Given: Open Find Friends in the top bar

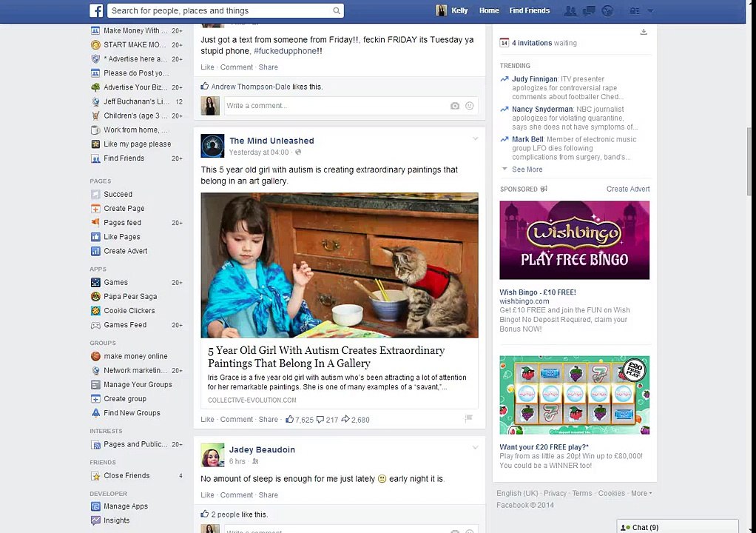Looking at the screenshot, I should pyautogui.click(x=530, y=10).
